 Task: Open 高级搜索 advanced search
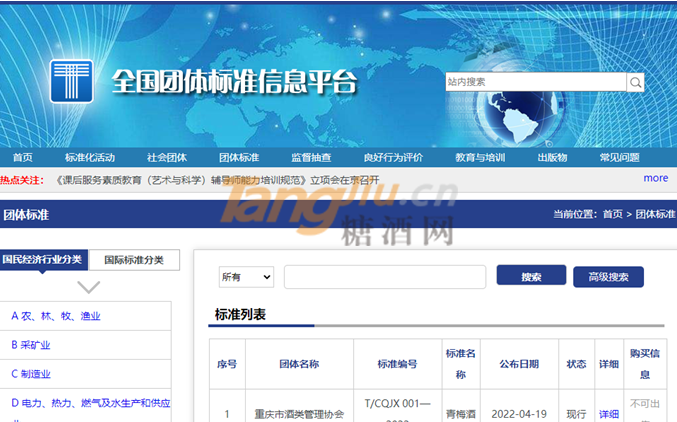pos(608,277)
